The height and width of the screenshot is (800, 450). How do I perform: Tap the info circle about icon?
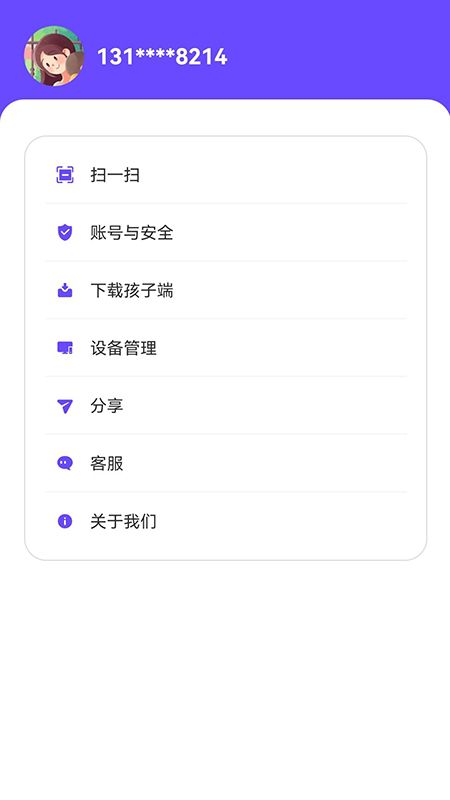pos(65,521)
